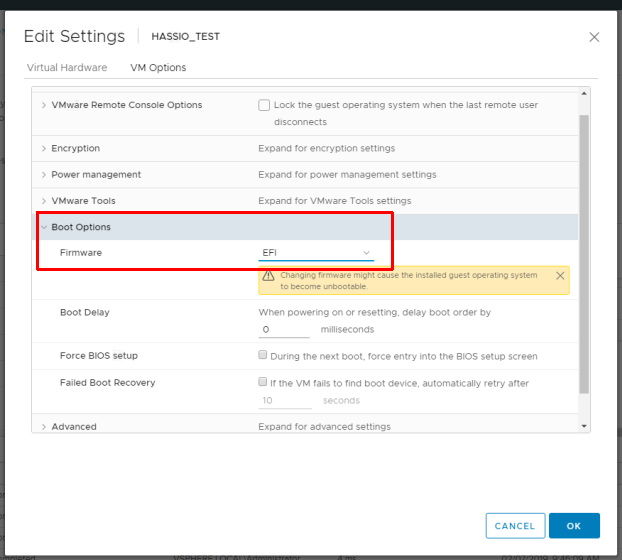This screenshot has height=560, width=622.
Task: Click the Failed Boot Recovery label
Action: (108, 383)
